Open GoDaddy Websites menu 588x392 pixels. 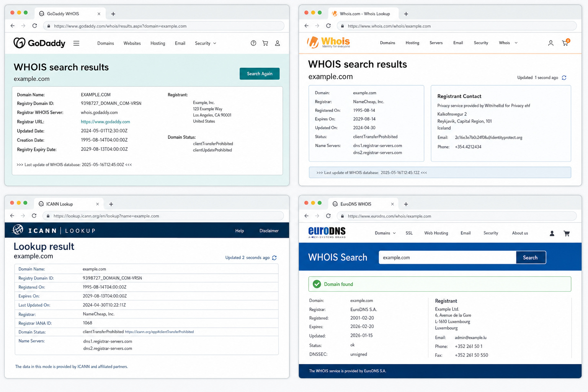point(132,43)
